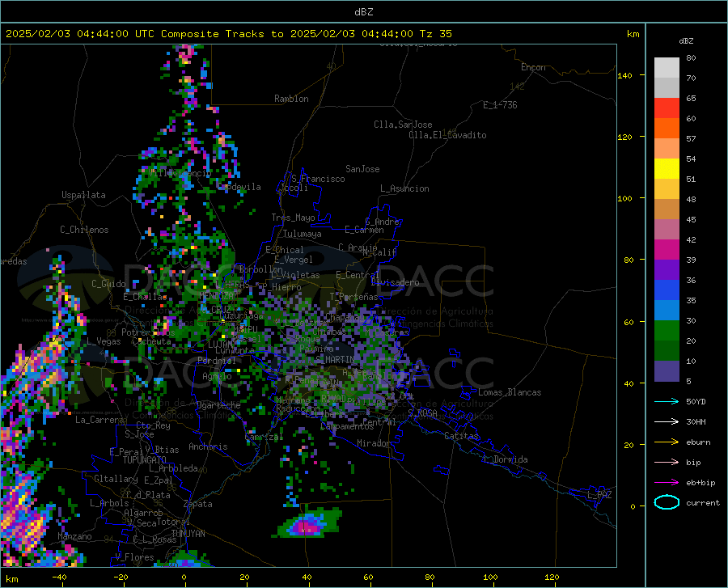
Task: Click the L_Asuncion place label
Action: (x=404, y=188)
